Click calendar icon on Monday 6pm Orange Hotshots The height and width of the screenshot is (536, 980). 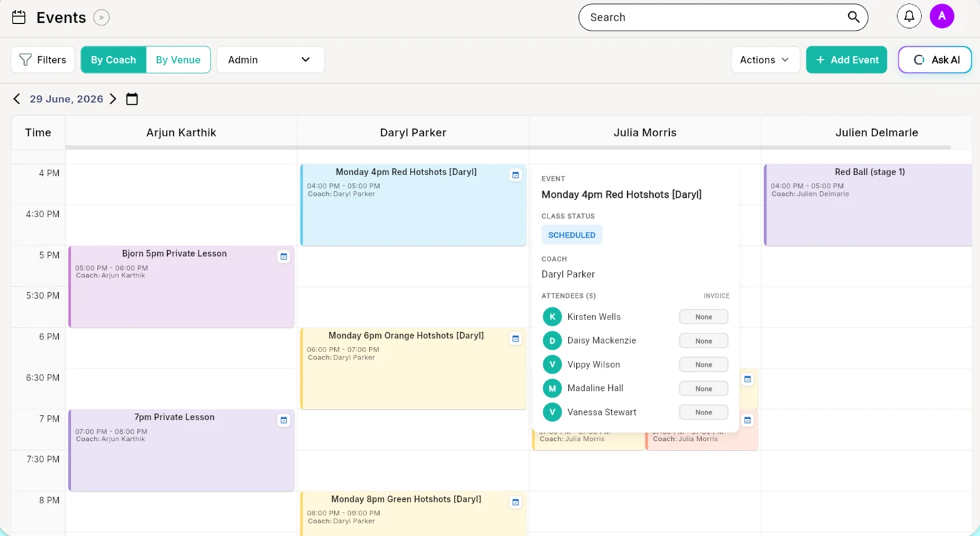coord(515,339)
